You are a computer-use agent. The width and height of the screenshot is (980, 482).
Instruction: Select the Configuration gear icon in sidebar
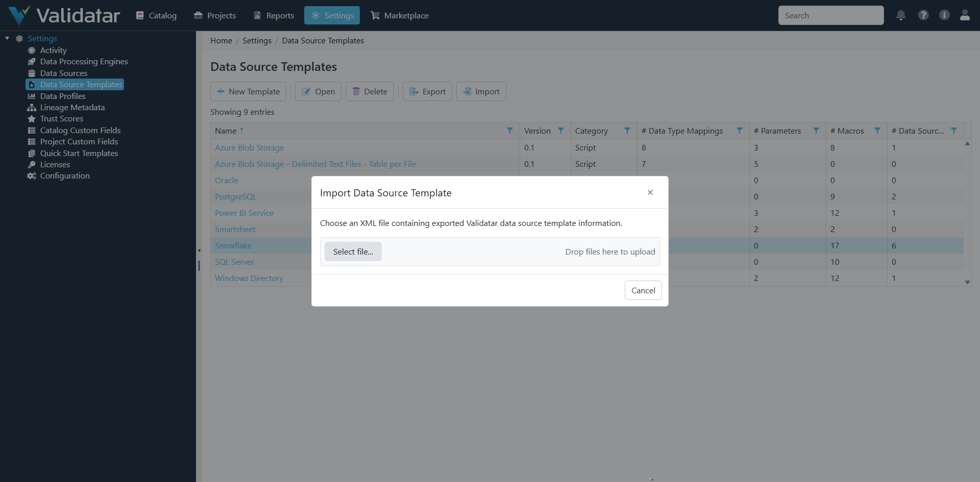(x=32, y=175)
